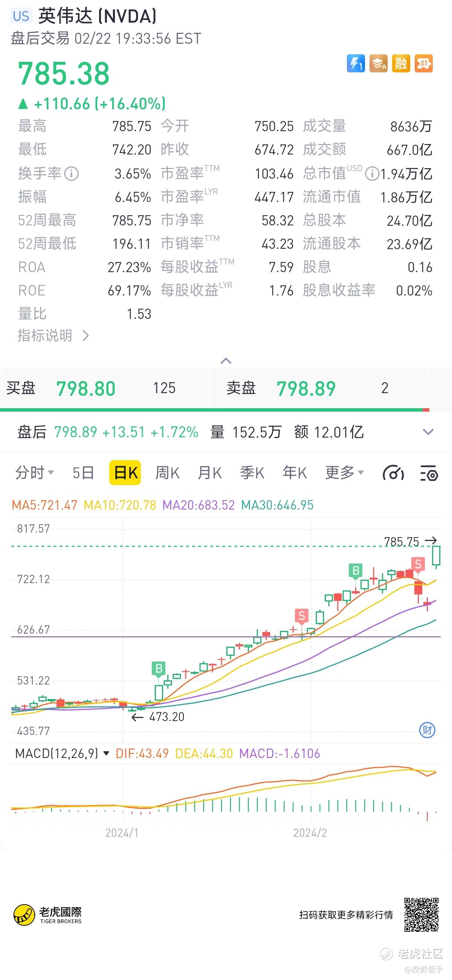Tap the QR code for more quotes
The height and width of the screenshot is (980, 452).
pos(421,914)
